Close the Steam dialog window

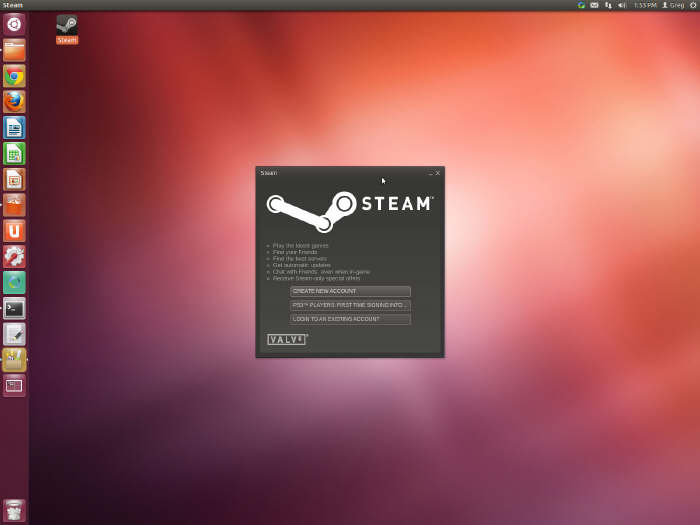point(438,173)
